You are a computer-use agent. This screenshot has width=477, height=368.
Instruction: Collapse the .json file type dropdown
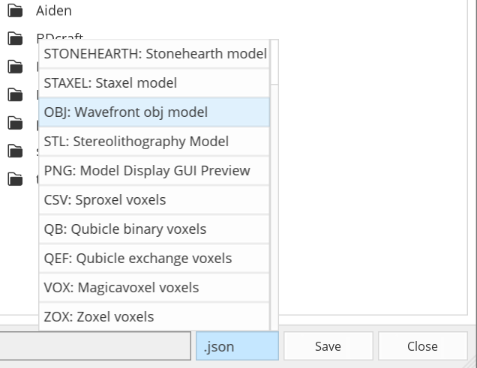point(237,346)
